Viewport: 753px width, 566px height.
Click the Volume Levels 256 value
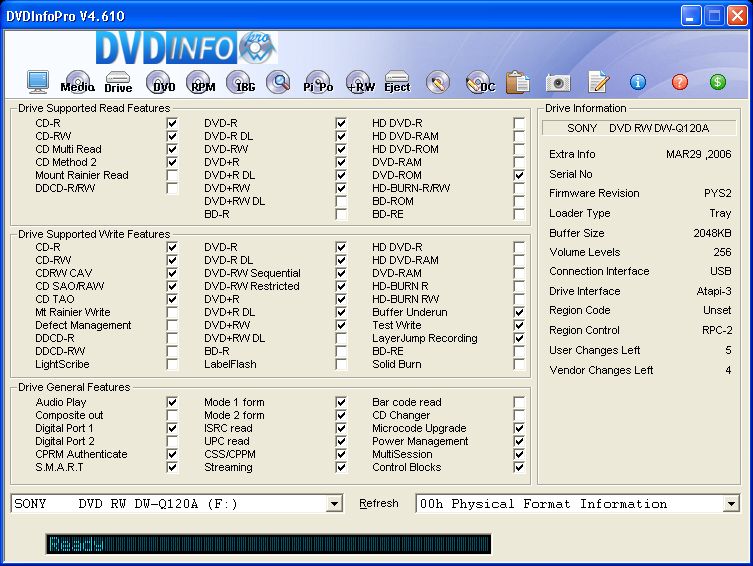[x=722, y=253]
